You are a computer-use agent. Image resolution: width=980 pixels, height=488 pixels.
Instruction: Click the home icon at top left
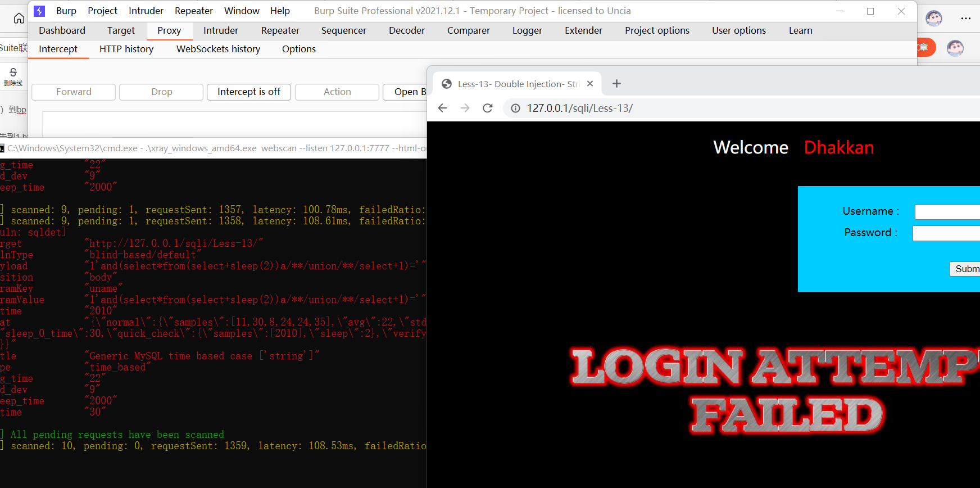tap(19, 19)
